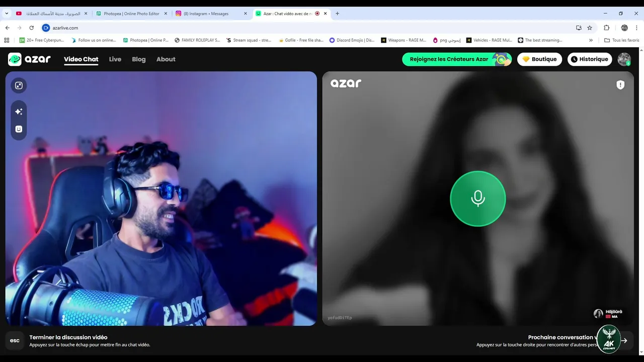Screen dimensions: 644x362
Task: Open Weapons - RAGE M... bookmark
Action: (404, 40)
